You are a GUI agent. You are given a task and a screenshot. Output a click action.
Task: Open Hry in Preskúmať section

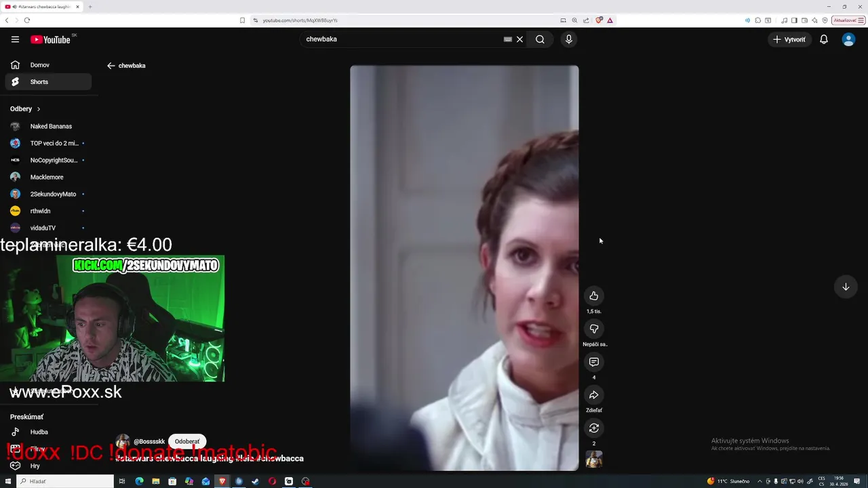point(48,466)
